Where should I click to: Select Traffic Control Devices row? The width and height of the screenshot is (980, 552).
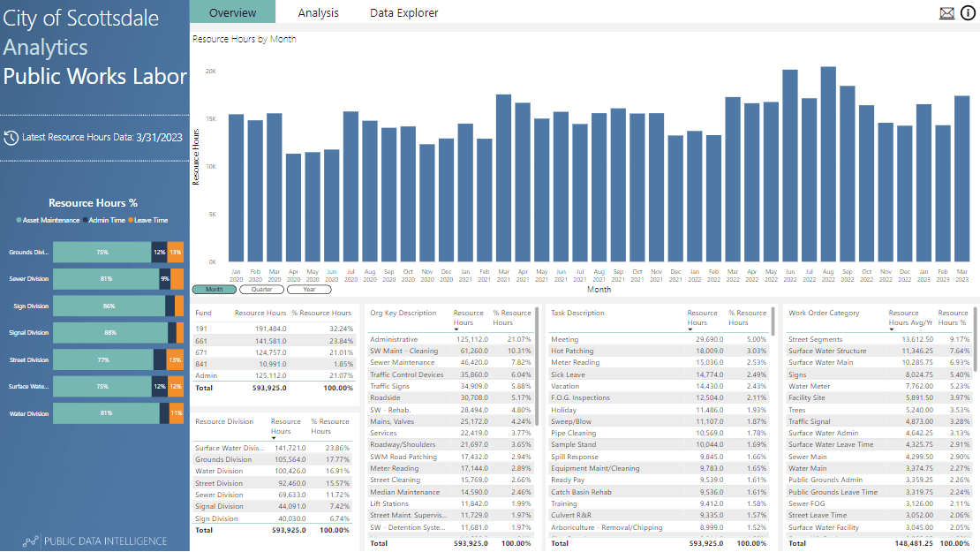click(x=450, y=374)
